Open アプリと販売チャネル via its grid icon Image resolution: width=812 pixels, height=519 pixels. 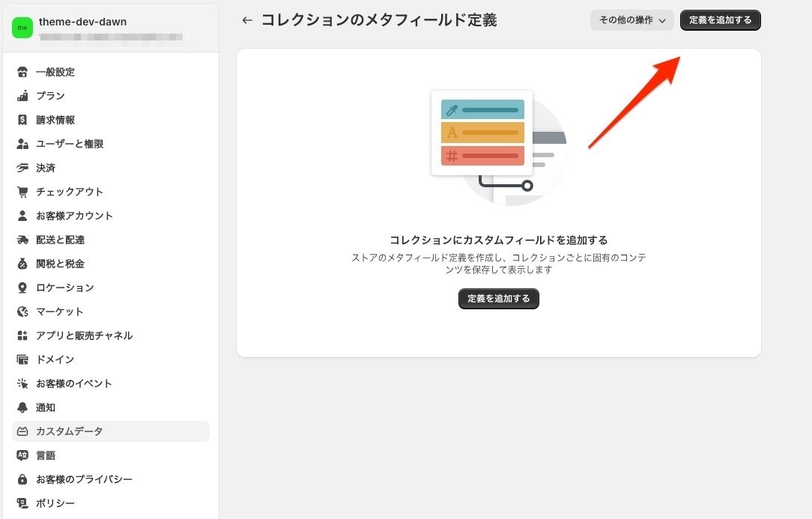(x=23, y=336)
